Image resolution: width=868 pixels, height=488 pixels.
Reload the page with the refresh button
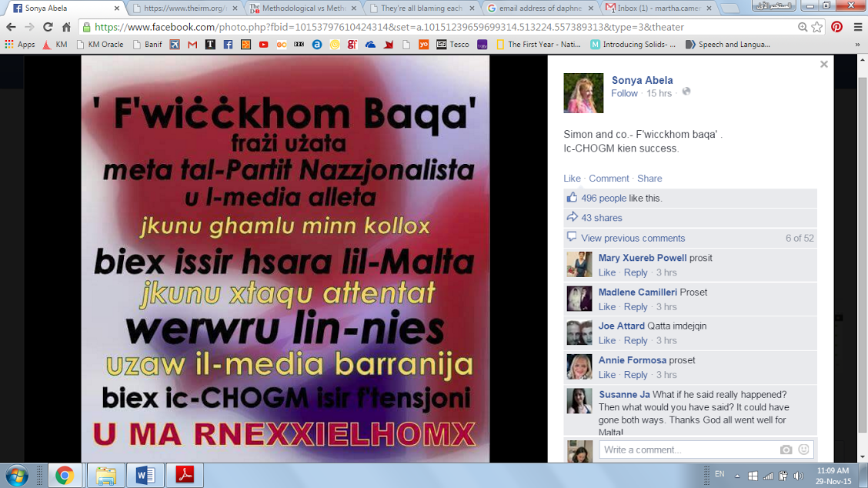click(48, 27)
